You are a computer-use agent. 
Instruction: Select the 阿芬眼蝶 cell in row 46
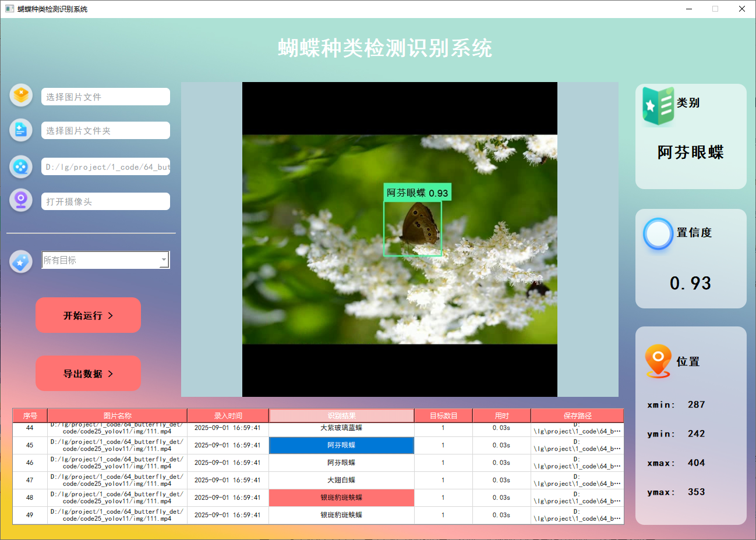pos(341,463)
